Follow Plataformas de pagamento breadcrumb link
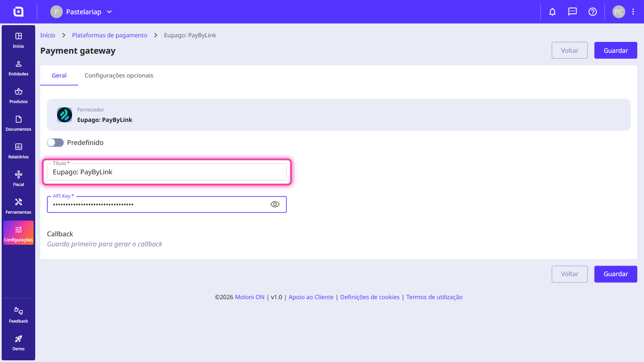The image size is (644, 362). tap(110, 35)
